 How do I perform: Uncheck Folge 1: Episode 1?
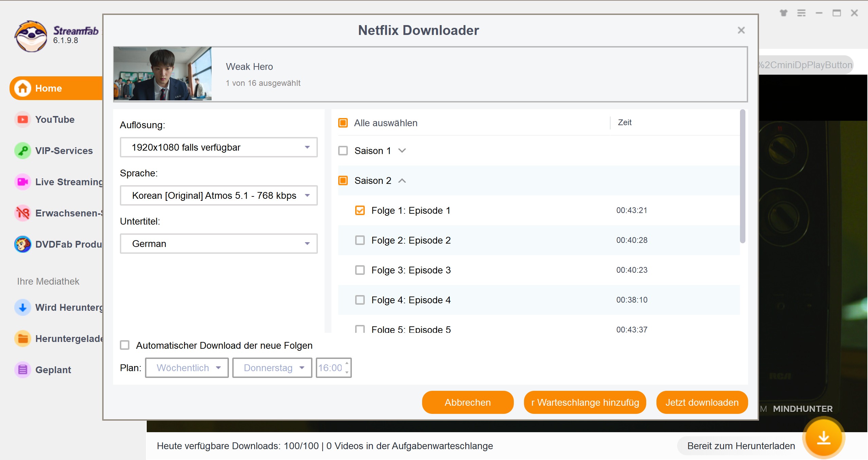pyautogui.click(x=360, y=210)
